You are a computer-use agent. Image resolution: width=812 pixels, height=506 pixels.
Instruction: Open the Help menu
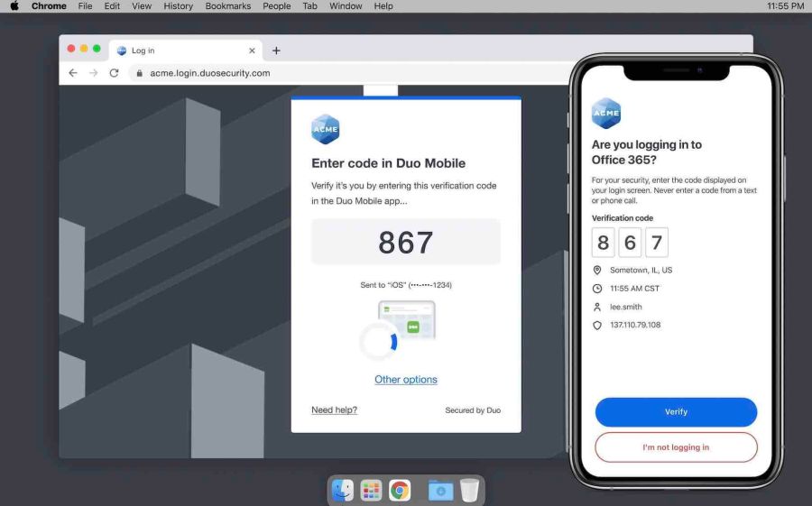coord(383,6)
